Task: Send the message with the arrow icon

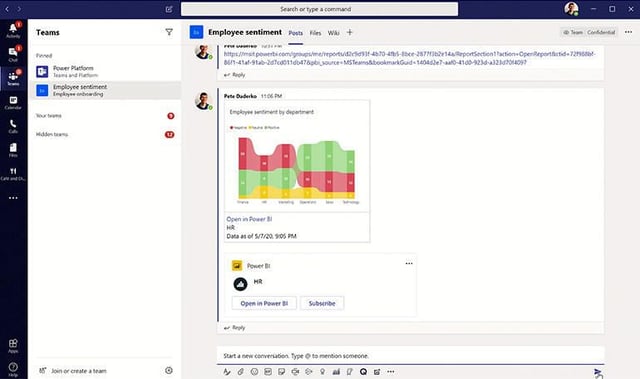Action: click(598, 372)
